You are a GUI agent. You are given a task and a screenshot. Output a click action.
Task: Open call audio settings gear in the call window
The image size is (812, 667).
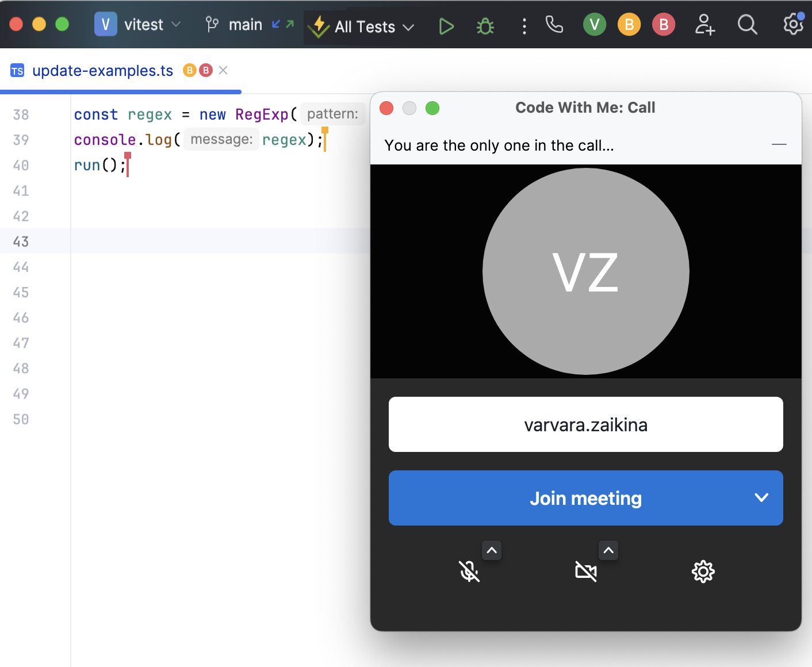pos(703,572)
